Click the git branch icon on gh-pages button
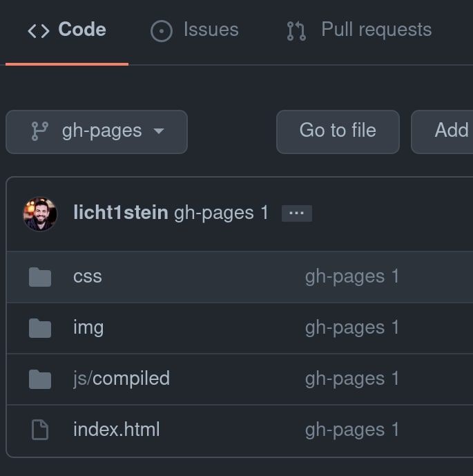 (40, 131)
